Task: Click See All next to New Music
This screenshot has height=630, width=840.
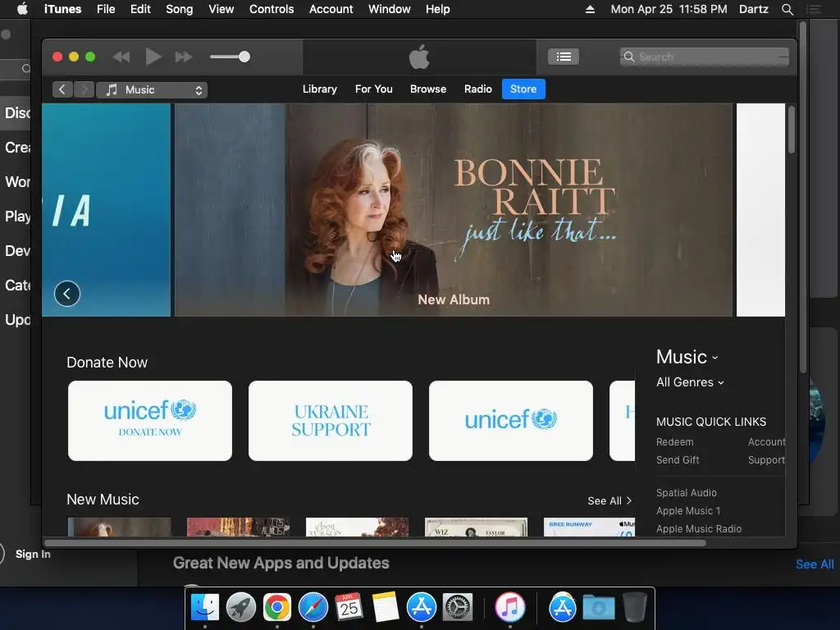Action: click(609, 500)
